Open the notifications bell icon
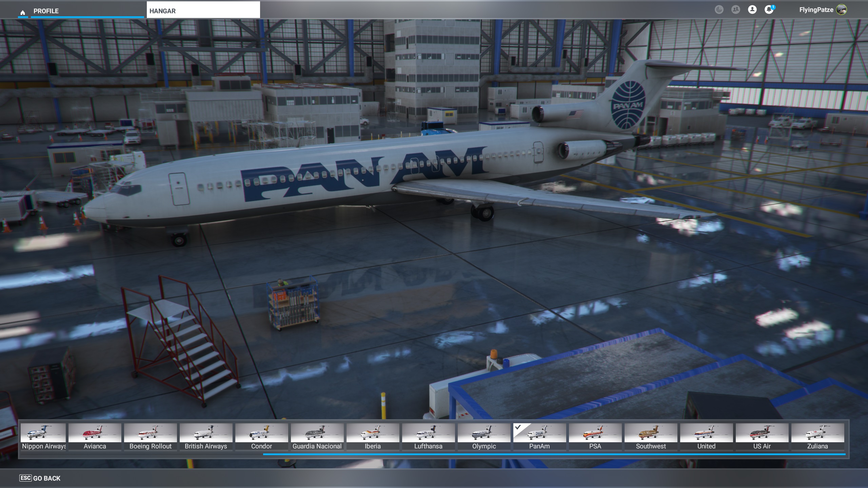The width and height of the screenshot is (868, 488). coord(769,9)
